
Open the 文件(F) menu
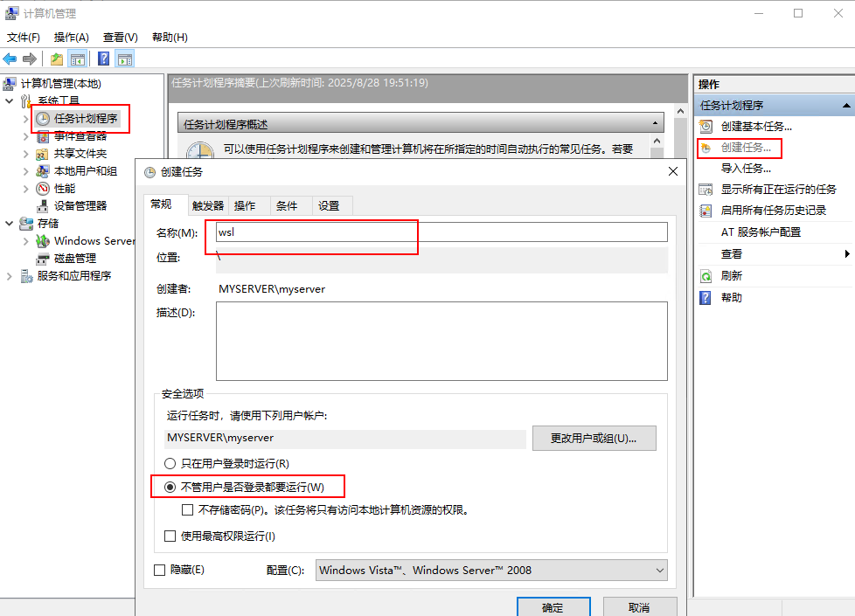pos(24,37)
